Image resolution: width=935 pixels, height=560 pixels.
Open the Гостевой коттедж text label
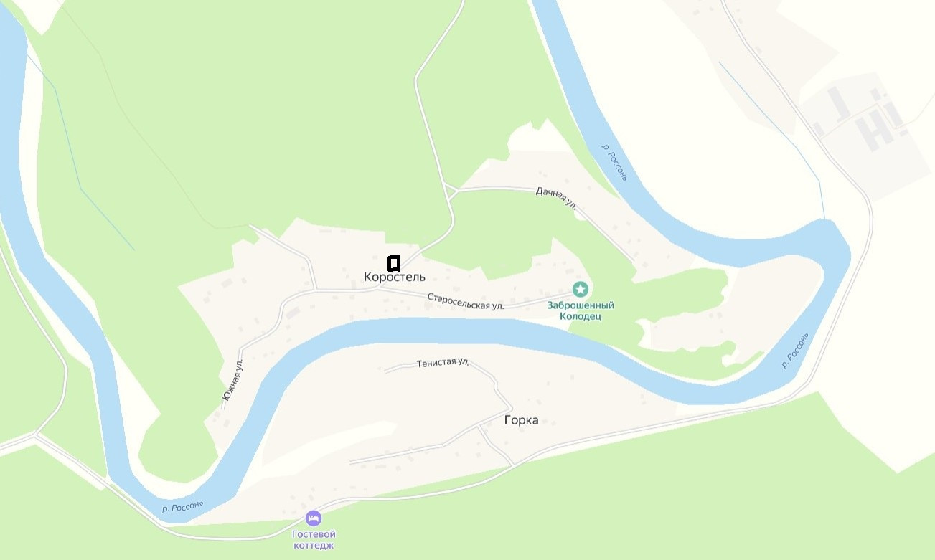click(x=314, y=539)
